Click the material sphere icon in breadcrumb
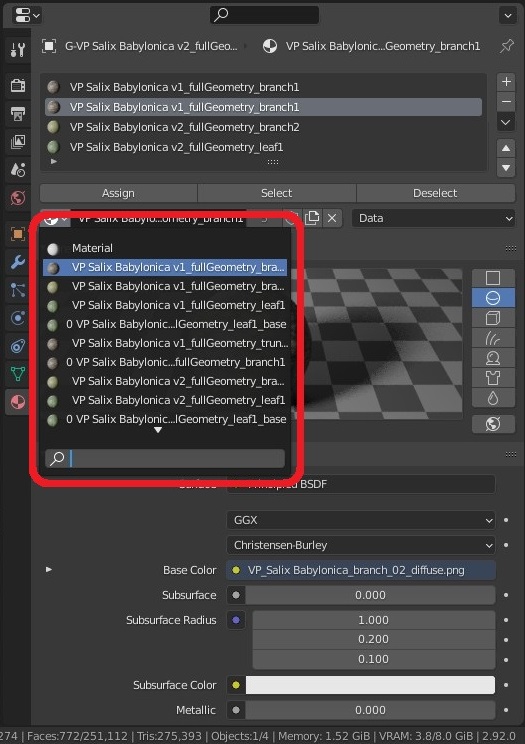The width and height of the screenshot is (525, 744). [x=270, y=46]
